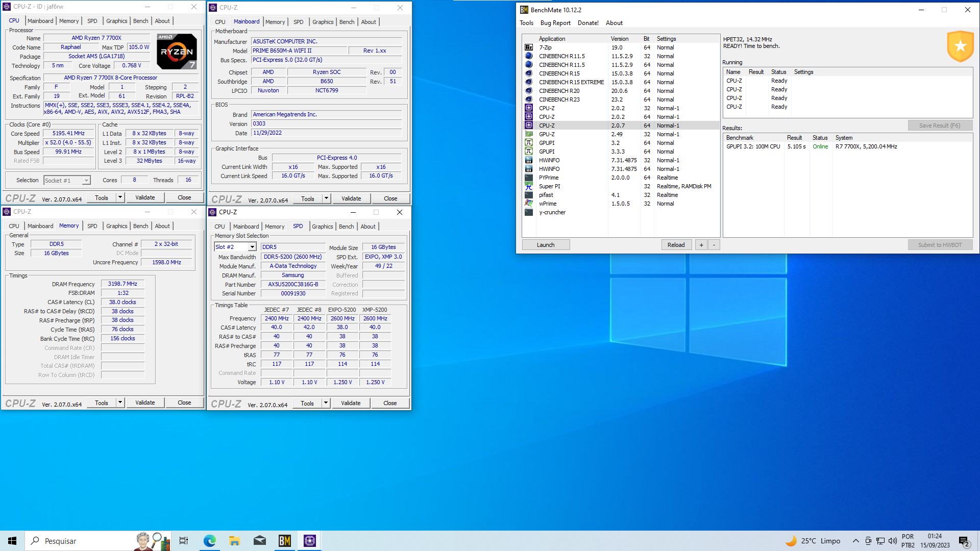980x551 pixels.
Task: Click the wPrime application icon
Action: point(529,204)
